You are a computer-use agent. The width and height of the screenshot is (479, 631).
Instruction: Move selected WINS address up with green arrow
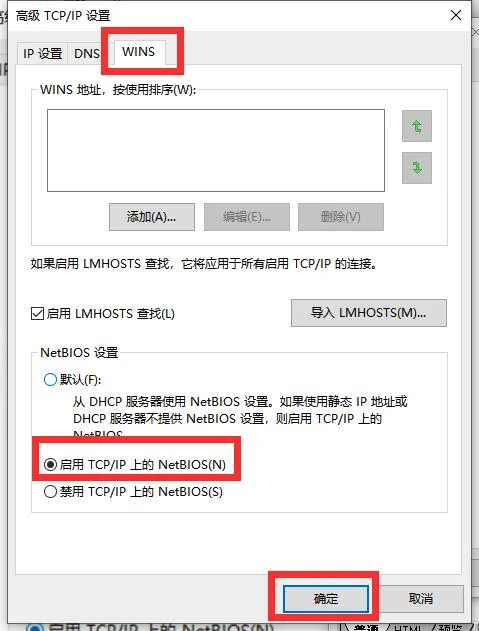pyautogui.click(x=417, y=126)
